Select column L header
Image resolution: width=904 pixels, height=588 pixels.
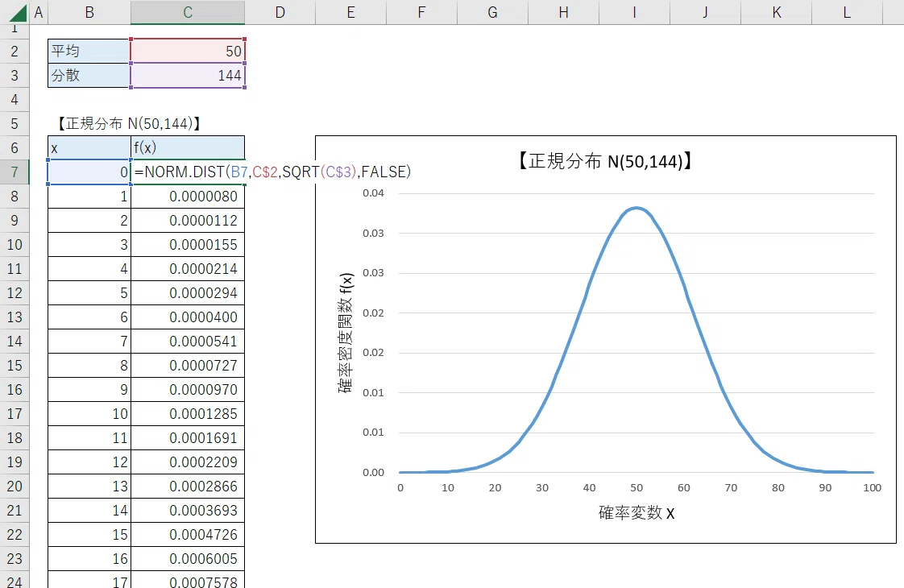pos(847,12)
